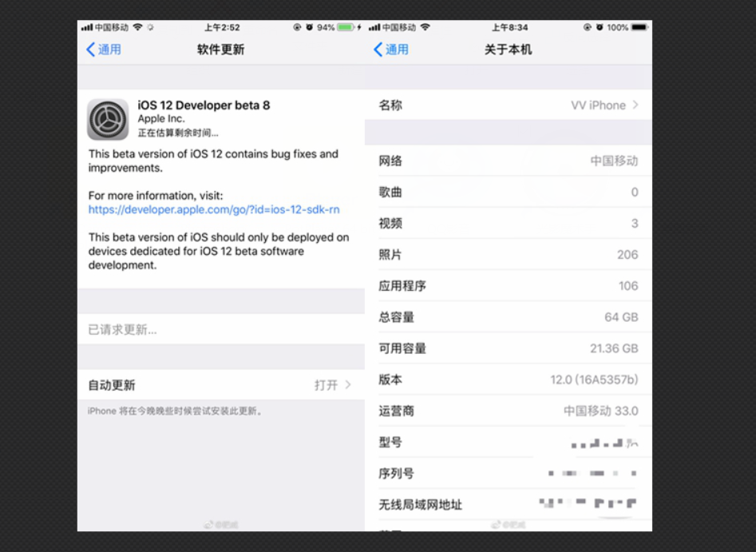Tap the signal bars in left status bar
Screen dimensions: 756x552
87,27
